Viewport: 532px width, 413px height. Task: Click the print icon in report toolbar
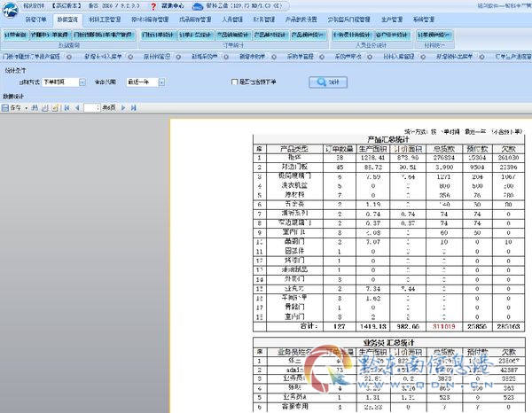[x=45, y=108]
